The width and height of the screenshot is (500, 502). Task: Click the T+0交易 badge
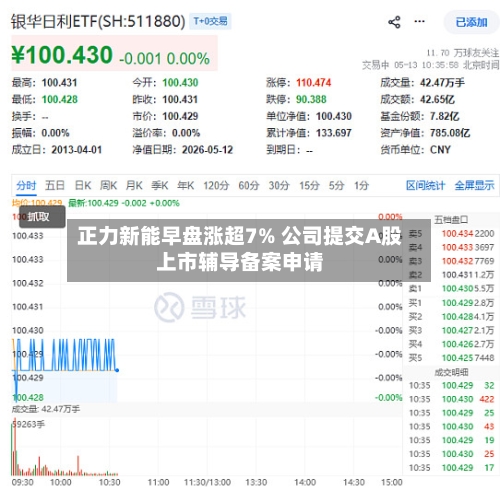coord(210,21)
